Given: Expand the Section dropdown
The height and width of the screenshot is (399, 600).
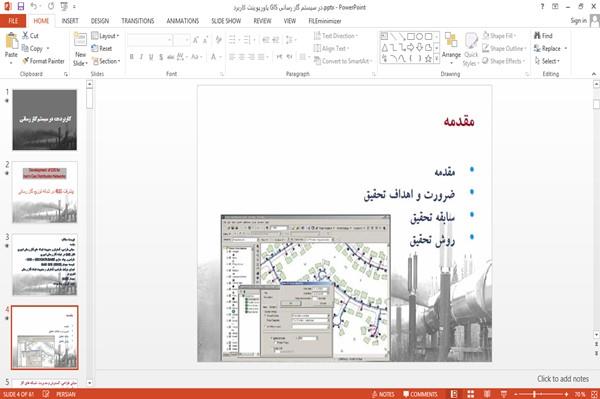Looking at the screenshot, I should [x=106, y=61].
